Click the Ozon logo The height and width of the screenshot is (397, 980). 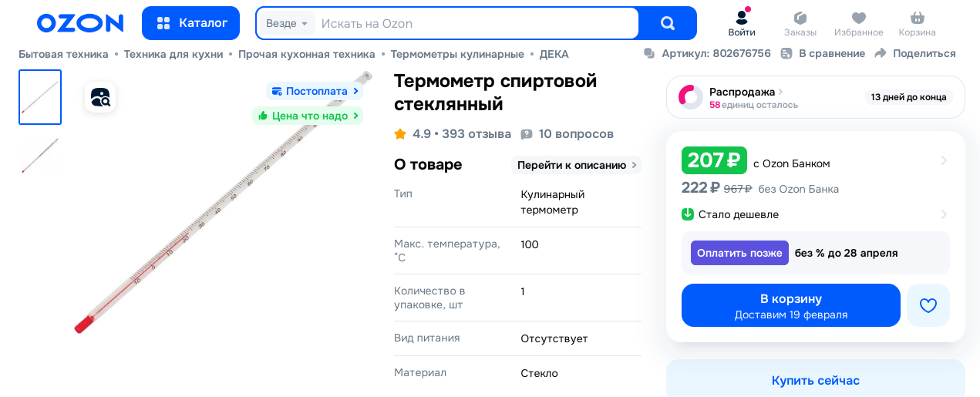tap(80, 23)
